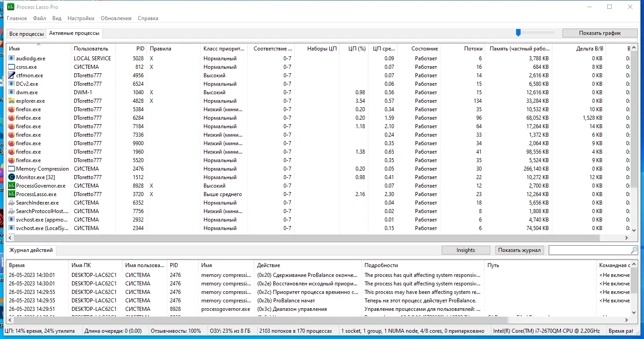Click the csrss.exe process icon
Viewport: 644px width, 339px height.
click(12, 67)
